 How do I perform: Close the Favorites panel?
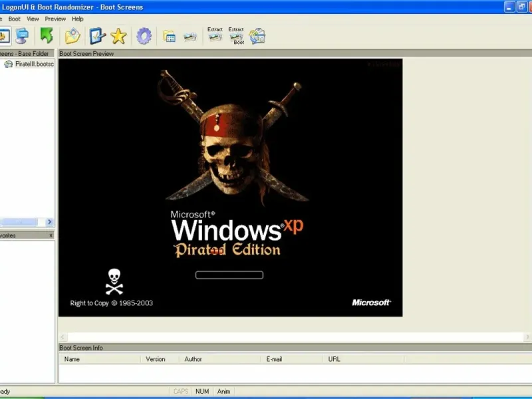click(51, 235)
